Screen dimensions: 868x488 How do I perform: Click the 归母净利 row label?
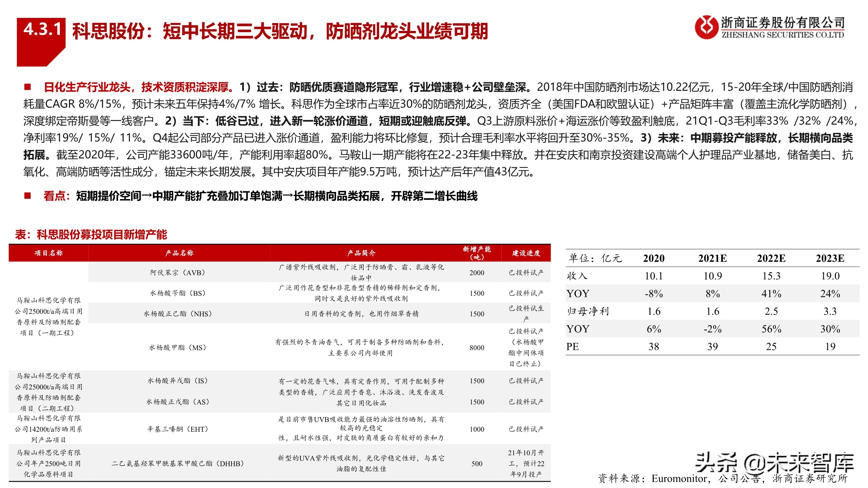pyautogui.click(x=588, y=311)
